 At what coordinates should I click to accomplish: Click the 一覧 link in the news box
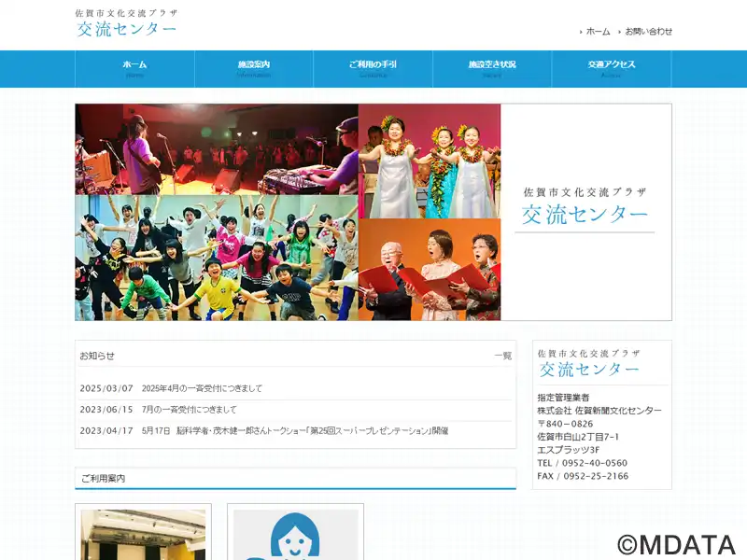(502, 356)
